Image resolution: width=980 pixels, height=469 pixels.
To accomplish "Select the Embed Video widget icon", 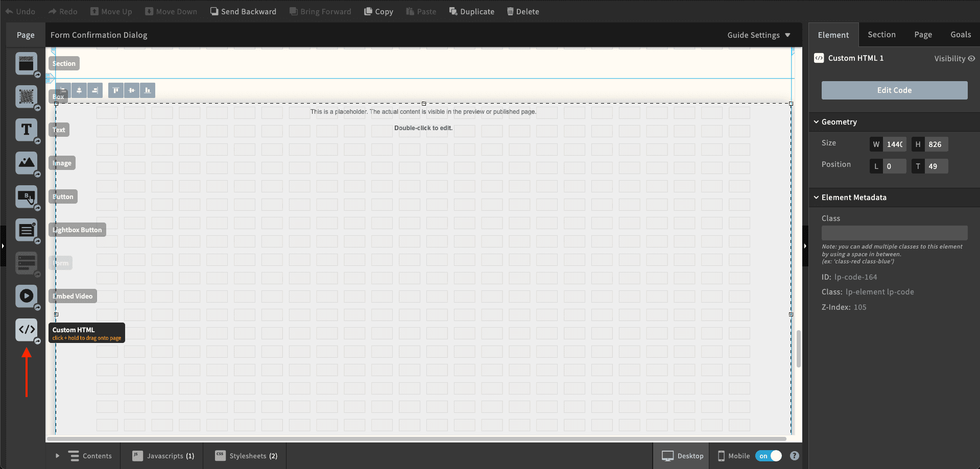I will pyautogui.click(x=26, y=296).
